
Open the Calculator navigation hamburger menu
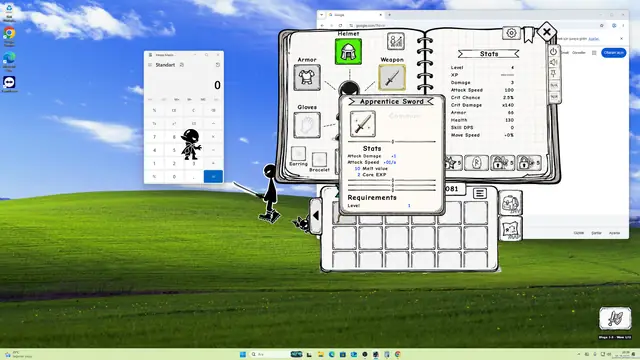[x=150, y=65]
